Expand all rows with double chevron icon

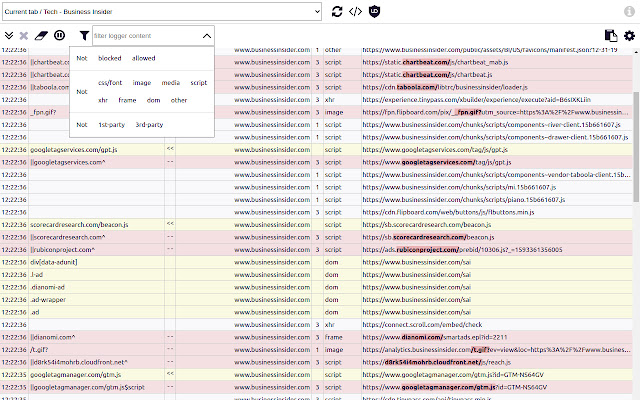pos(9,36)
